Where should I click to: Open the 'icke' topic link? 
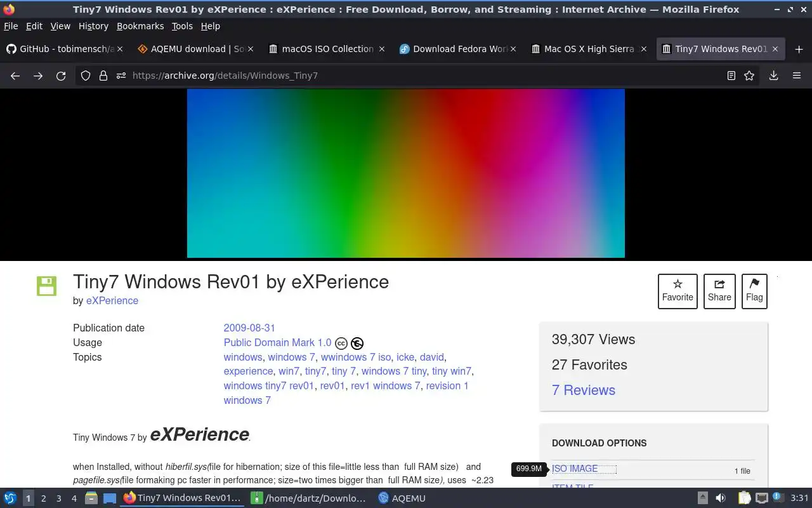tap(405, 357)
